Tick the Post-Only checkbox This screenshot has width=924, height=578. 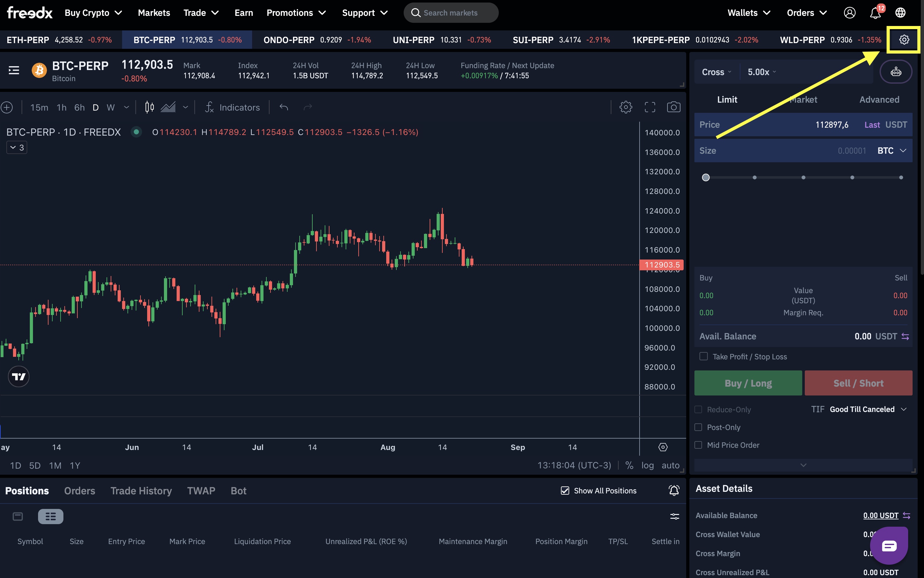click(698, 427)
